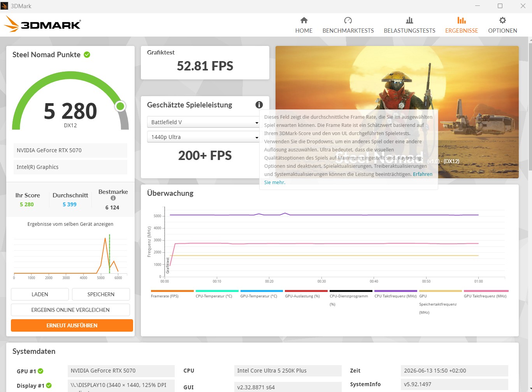Click the GPU Taktfrequenz (MHz) pink swatch

tap(486, 291)
